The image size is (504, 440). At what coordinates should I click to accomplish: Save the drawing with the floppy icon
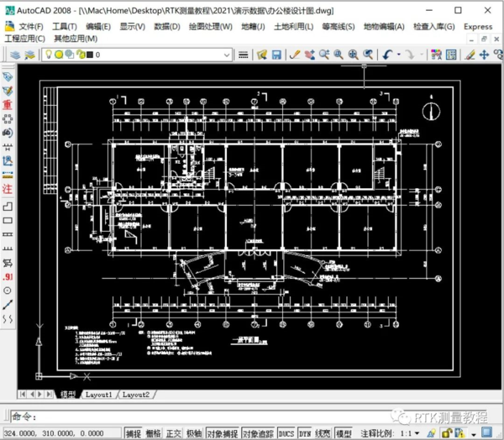tap(276, 55)
